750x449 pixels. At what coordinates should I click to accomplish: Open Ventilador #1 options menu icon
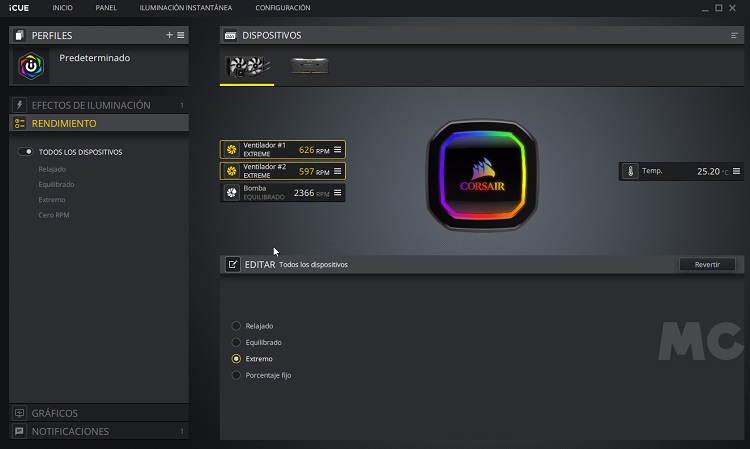pyautogui.click(x=337, y=149)
